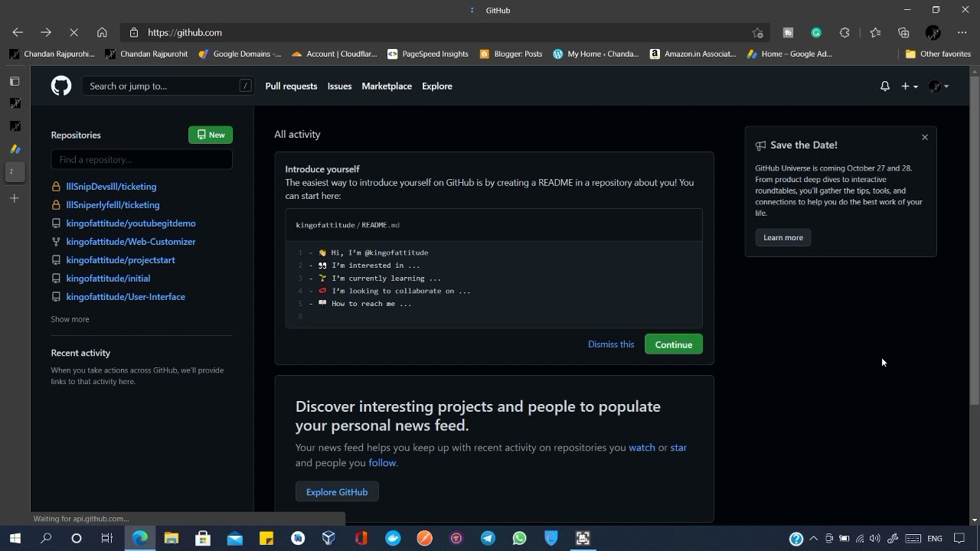Screen dimensions: 980x551
Task: Close the Save the Date card
Action: (925, 138)
